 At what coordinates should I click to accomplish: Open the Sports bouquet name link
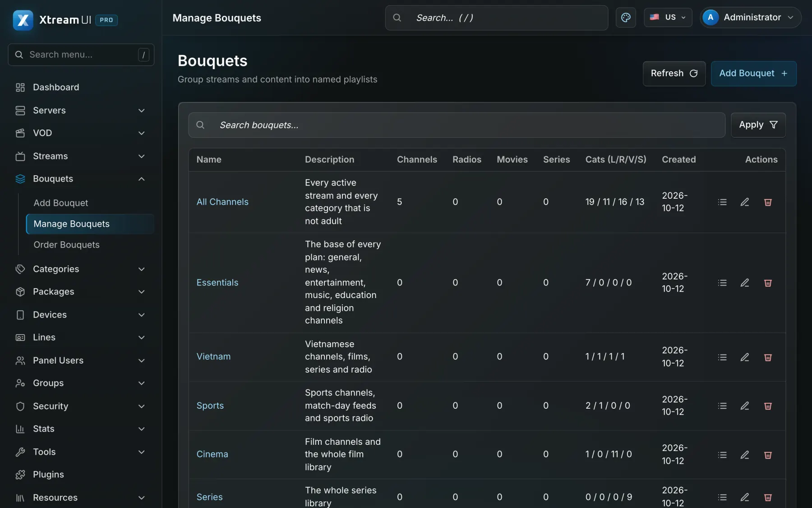210,405
